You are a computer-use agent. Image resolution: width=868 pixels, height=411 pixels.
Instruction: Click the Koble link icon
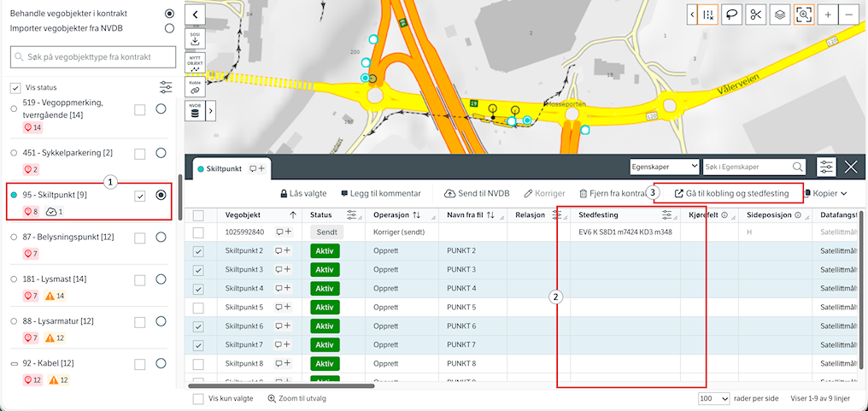[x=195, y=86]
